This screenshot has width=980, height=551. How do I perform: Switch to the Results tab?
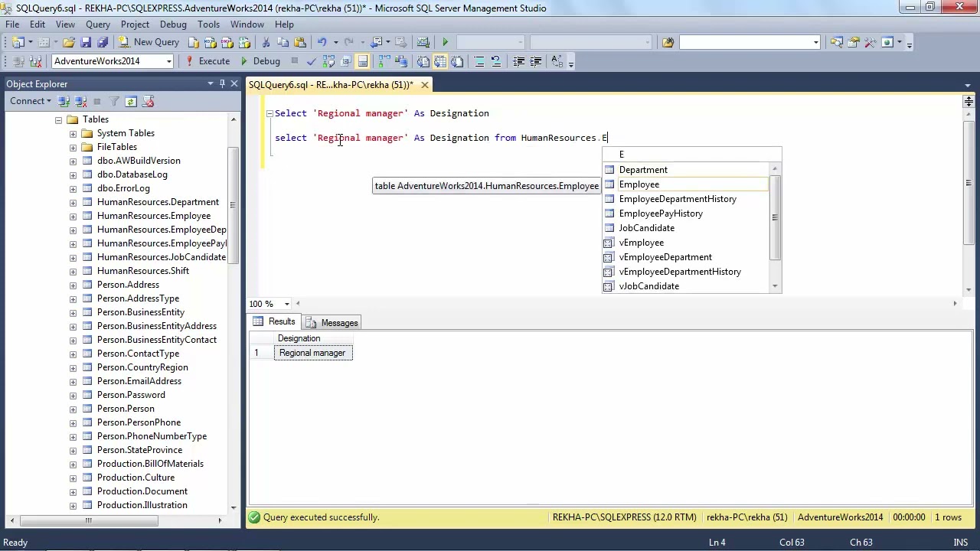coord(274,322)
